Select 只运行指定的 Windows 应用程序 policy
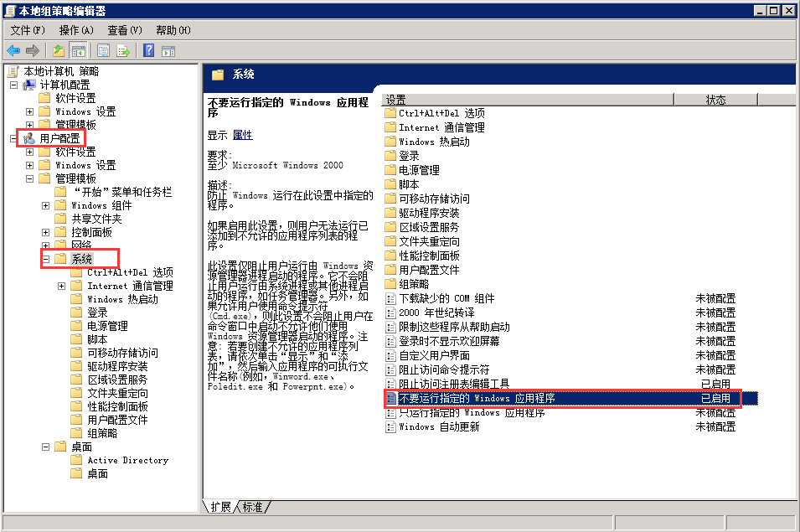 coord(472,413)
